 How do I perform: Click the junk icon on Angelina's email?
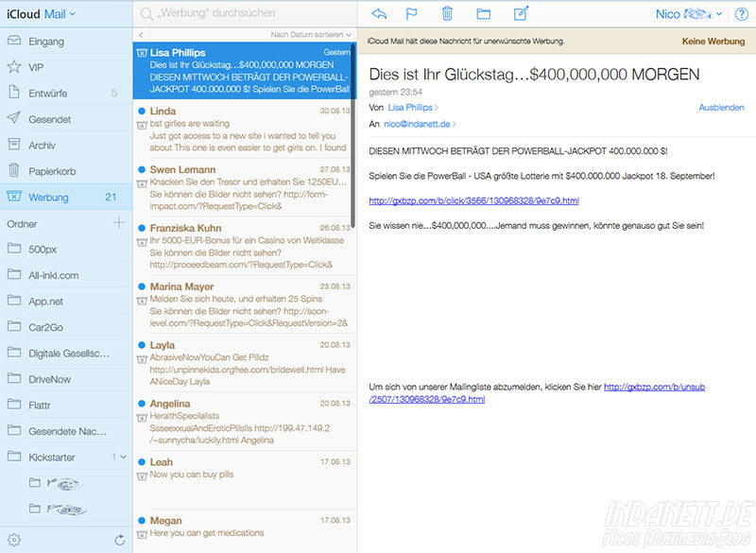pos(142,418)
